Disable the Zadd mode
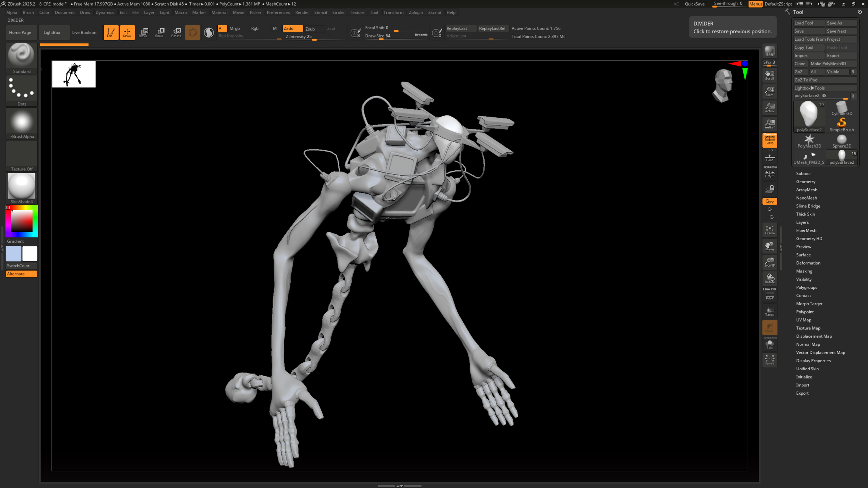This screenshot has width=868, height=488. [292, 28]
